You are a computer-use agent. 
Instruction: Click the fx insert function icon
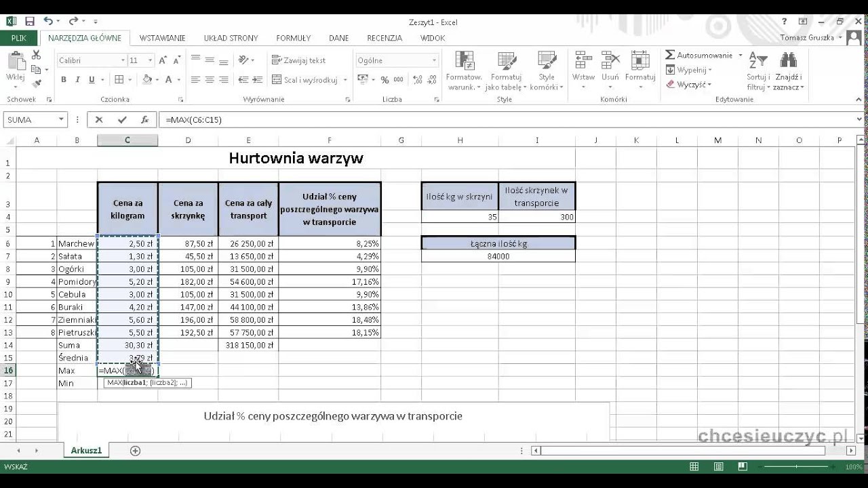pos(144,120)
